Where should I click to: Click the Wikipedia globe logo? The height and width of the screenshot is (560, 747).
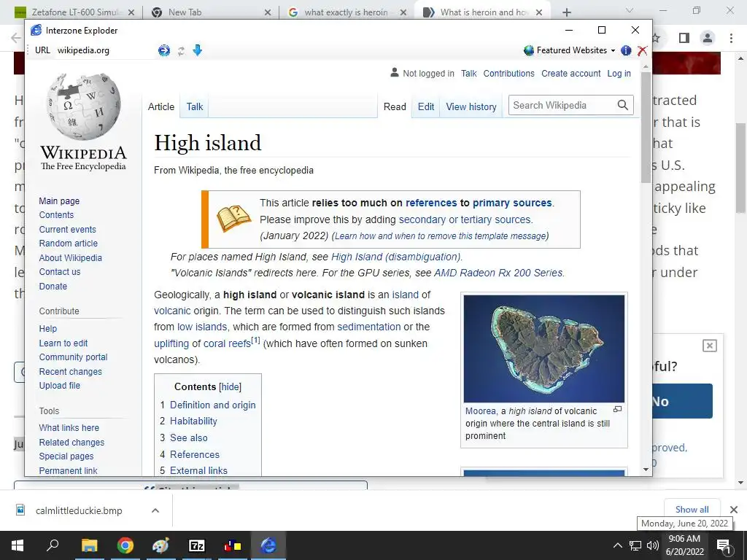[x=84, y=106]
